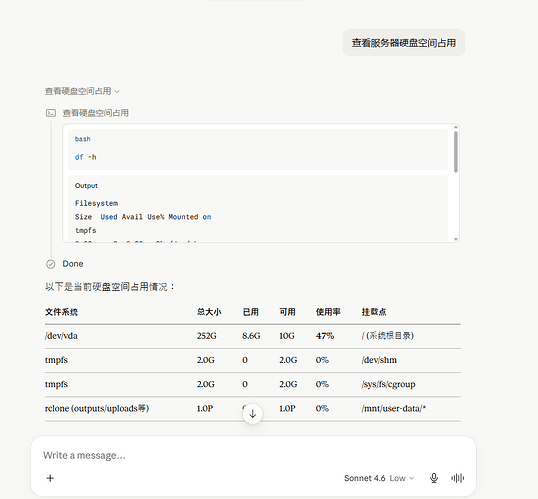Click the 以下是当前硬盘空间占用情况 sentence
This screenshot has width=538, height=499.
110,287
